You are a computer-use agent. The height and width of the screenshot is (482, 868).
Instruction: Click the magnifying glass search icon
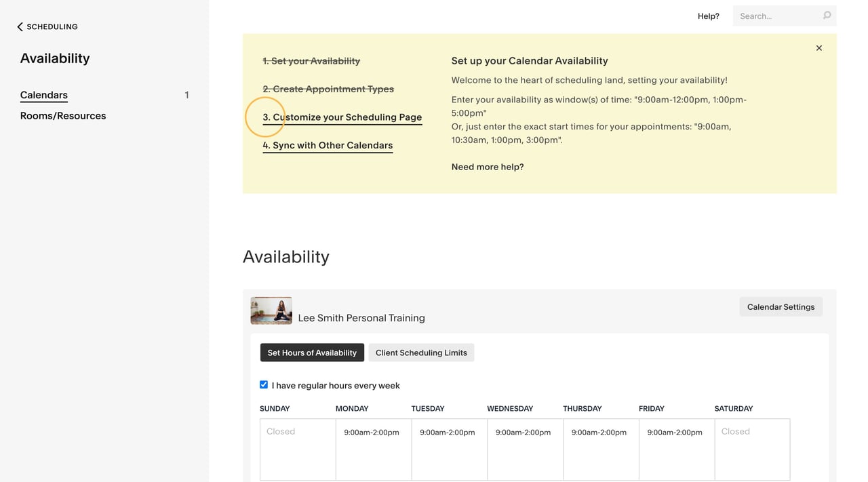pos(826,16)
